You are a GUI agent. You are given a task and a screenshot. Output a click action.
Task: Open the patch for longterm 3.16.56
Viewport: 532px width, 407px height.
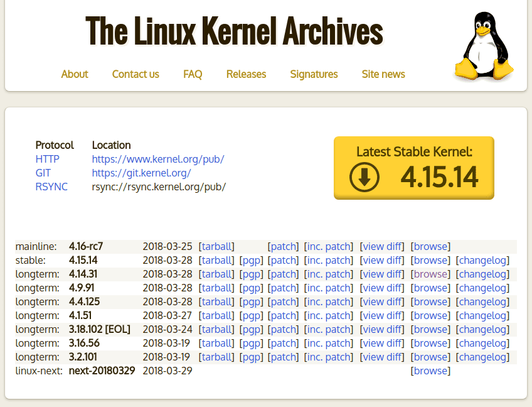283,343
